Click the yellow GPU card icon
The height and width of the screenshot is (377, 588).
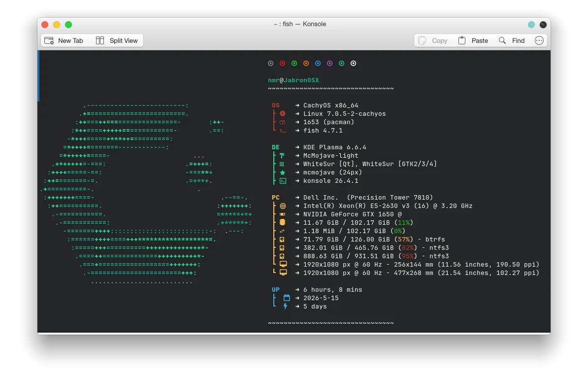click(282, 214)
